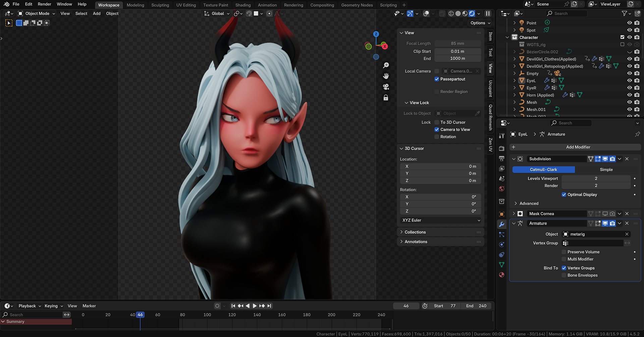Screen dimensions: 644x337
Task: Click the zoom viewport magnifier icon
Action: click(x=386, y=65)
